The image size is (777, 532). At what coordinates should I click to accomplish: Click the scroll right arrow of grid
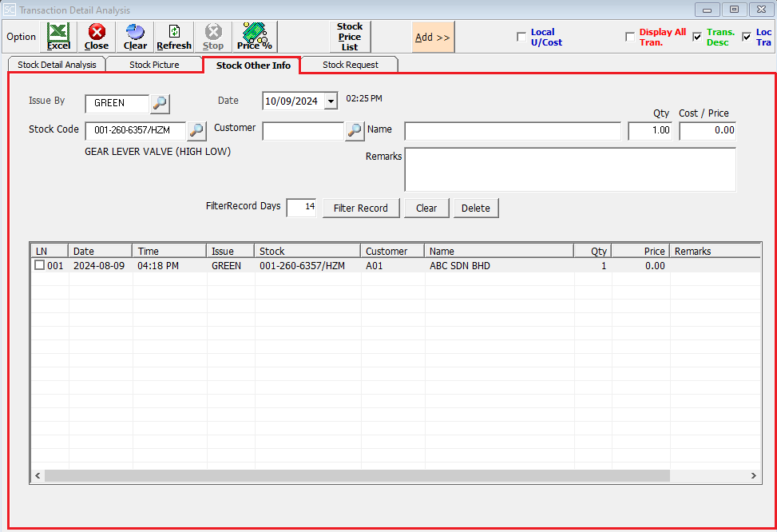[x=754, y=475]
